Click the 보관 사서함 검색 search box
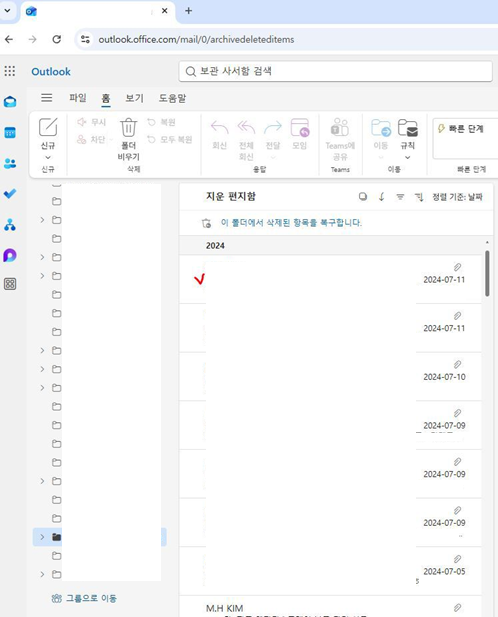This screenshot has width=498, height=617. [x=336, y=71]
